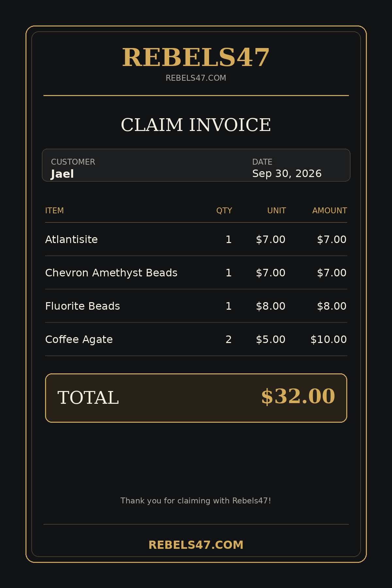Select the Fluorite Beads item
Image resolution: width=392 pixels, height=588 pixels.
(x=82, y=306)
